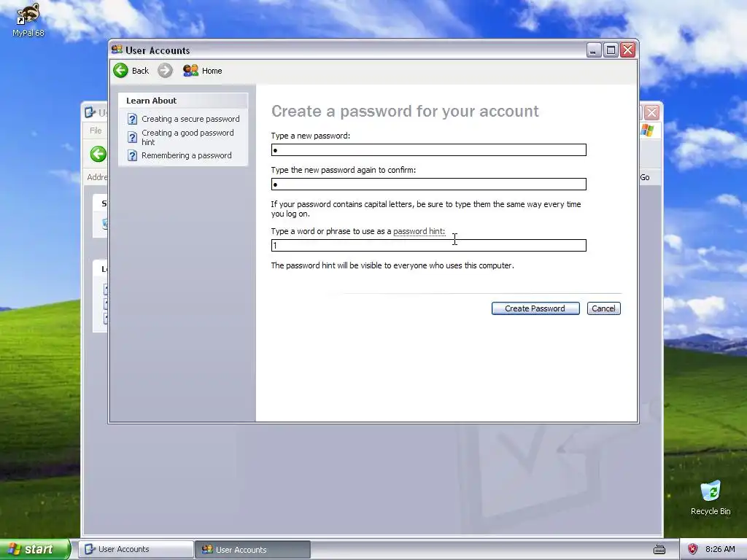Open help icon for Creating a secure password
747x560 pixels.
coord(133,119)
